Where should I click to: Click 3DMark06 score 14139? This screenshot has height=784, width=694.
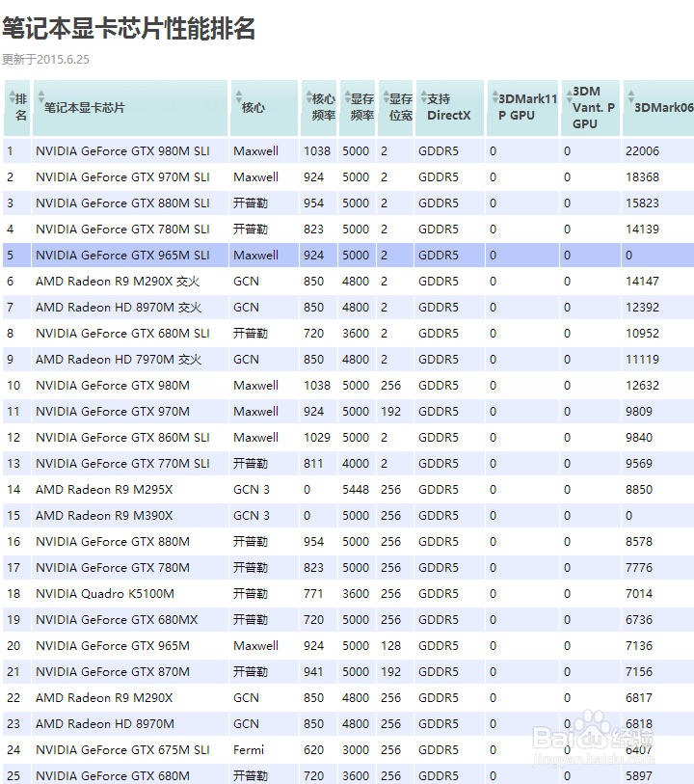(x=642, y=229)
